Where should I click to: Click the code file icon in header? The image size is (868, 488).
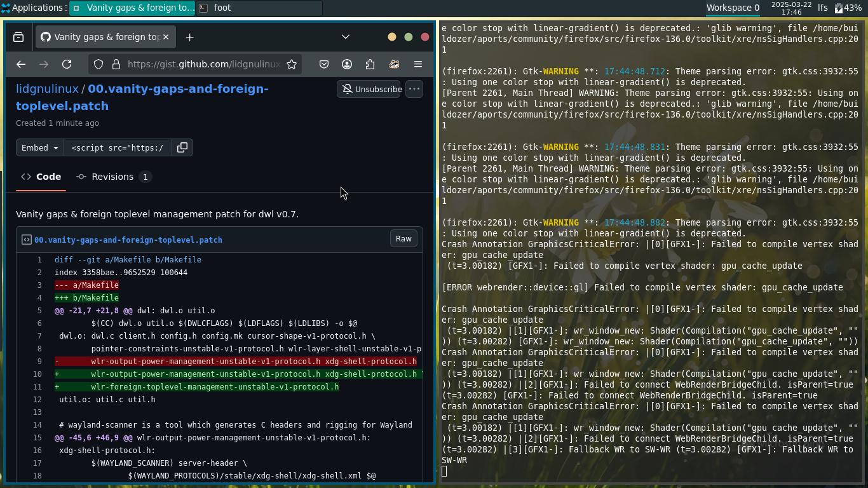27,240
